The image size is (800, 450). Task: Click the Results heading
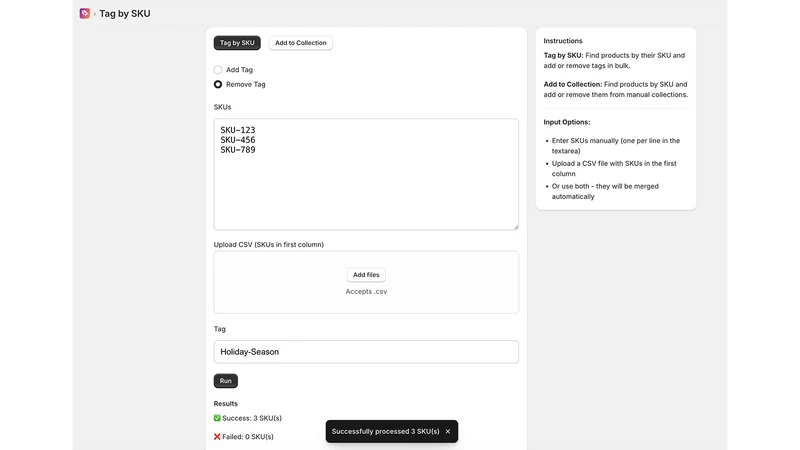(x=226, y=404)
